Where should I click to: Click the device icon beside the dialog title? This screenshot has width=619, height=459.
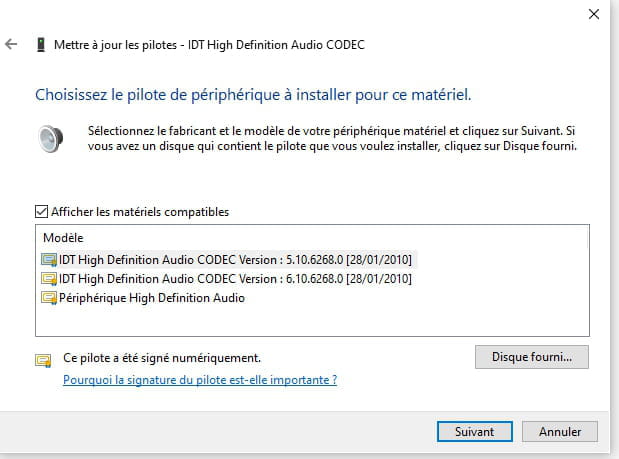point(41,45)
